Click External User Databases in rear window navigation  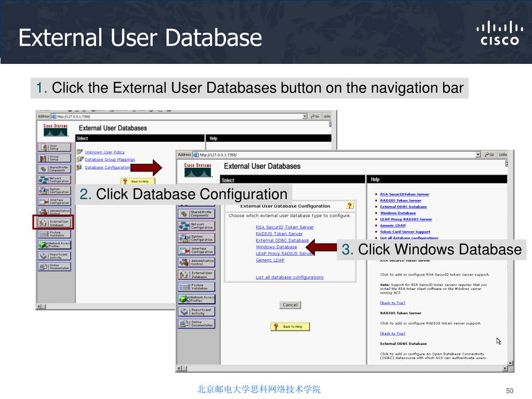(54, 223)
